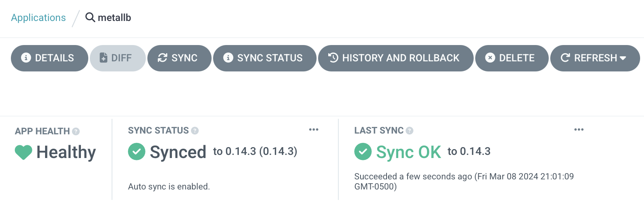Click the Sync Status help question icon

195,131
